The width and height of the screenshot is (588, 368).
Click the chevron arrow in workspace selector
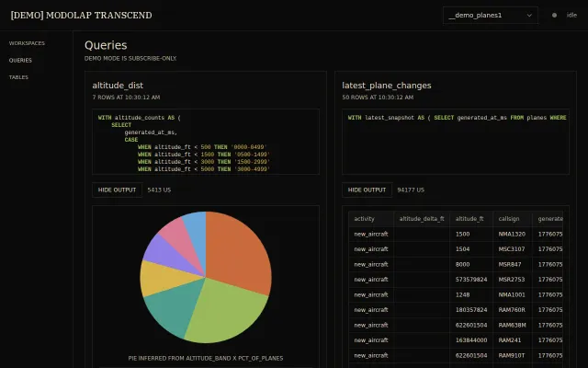529,16
